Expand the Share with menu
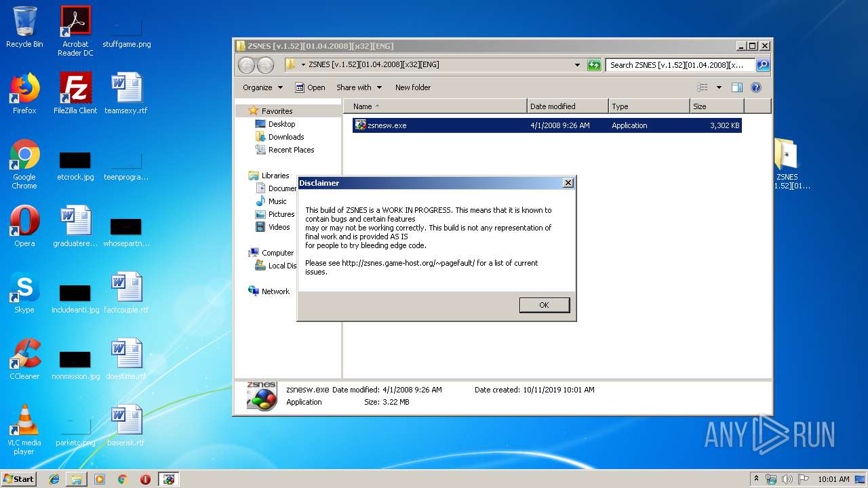This screenshot has width=868, height=488. click(359, 87)
